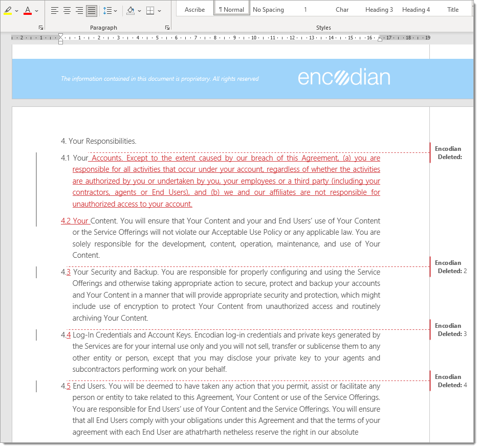
Task: Click the change bar beside clause 4.4
Action: pos(36,334)
